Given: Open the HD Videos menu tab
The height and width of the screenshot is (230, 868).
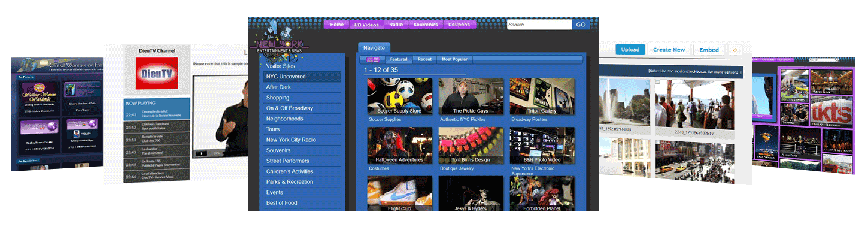Looking at the screenshot, I should coord(366,25).
